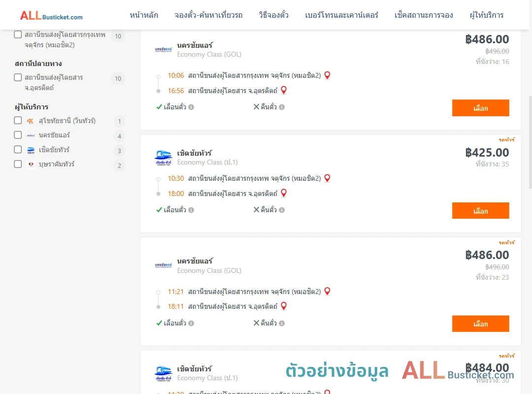Show reschedule info icon in 10:06 trip
This screenshot has height=394, width=532.
(x=191, y=107)
